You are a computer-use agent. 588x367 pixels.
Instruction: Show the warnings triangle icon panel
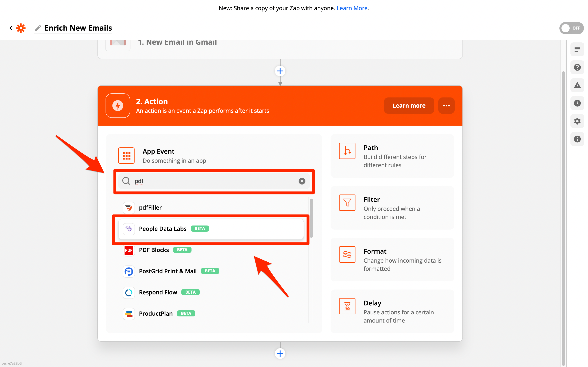pos(577,85)
